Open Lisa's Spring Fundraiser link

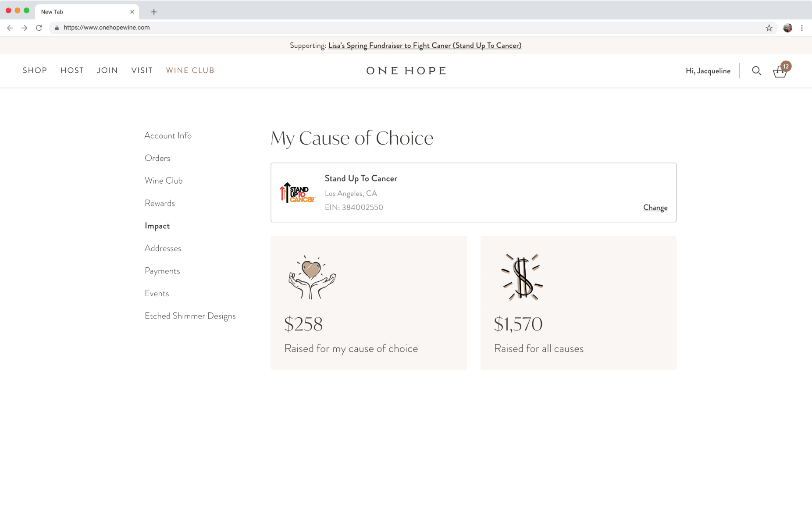click(x=424, y=46)
